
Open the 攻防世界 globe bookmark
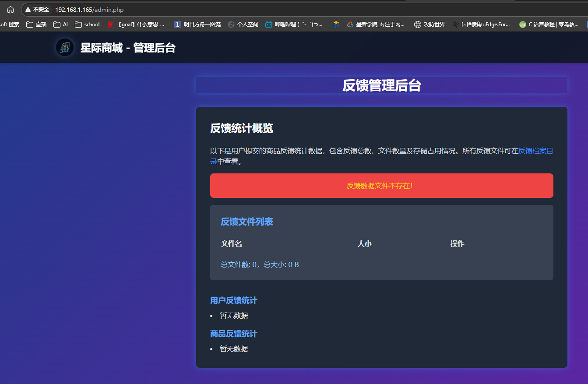(433, 25)
